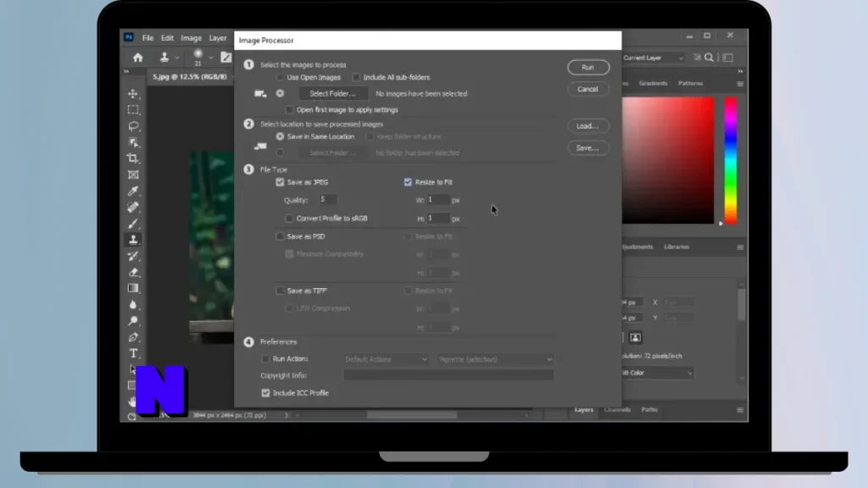Open the Layers panel menu
Image resolution: width=868 pixels, height=488 pixels.
click(740, 410)
